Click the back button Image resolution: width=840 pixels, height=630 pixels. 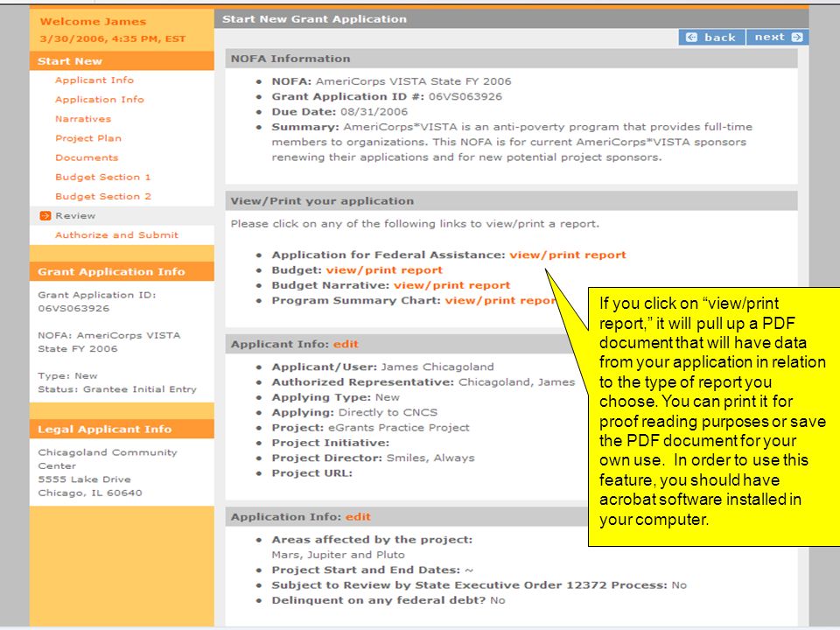click(x=712, y=37)
